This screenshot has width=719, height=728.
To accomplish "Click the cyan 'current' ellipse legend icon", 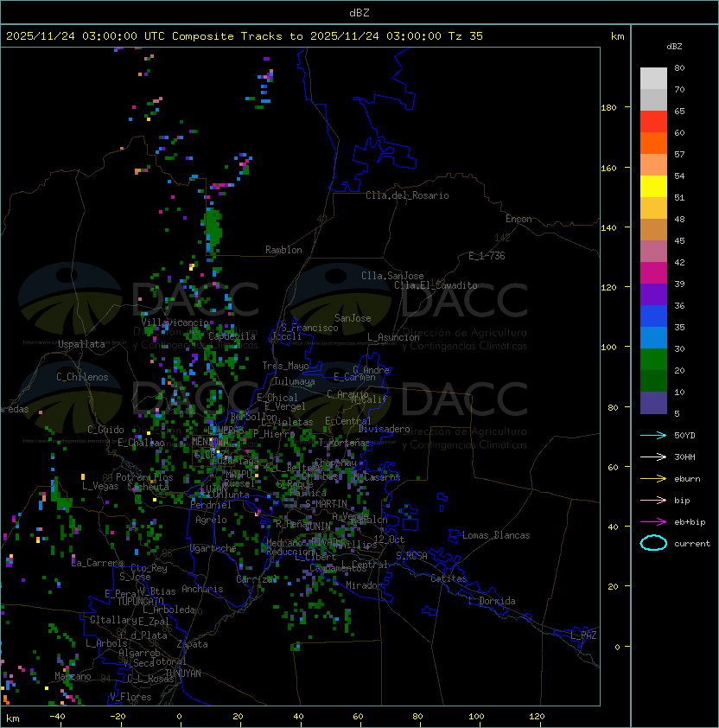I will click(653, 543).
